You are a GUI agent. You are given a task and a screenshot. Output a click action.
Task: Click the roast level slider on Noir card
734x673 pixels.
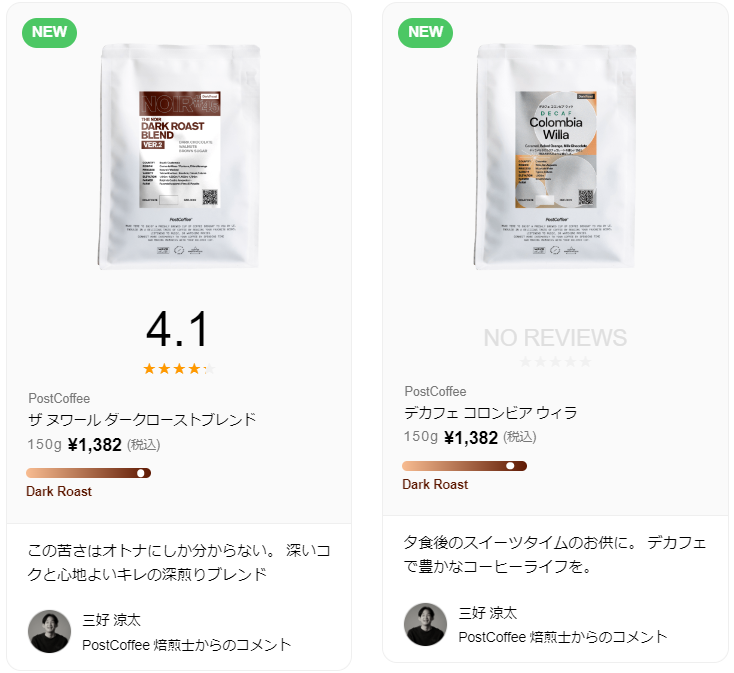tap(88, 473)
